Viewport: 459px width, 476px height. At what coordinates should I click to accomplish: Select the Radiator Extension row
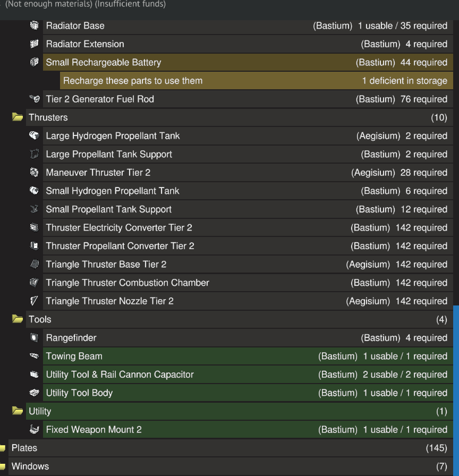(x=239, y=44)
